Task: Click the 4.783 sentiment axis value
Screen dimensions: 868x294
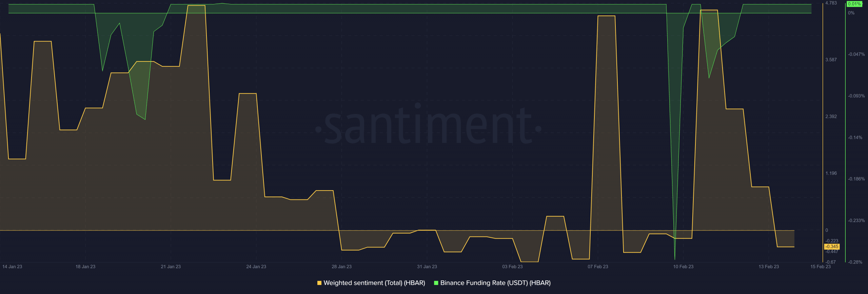Action: [831, 3]
